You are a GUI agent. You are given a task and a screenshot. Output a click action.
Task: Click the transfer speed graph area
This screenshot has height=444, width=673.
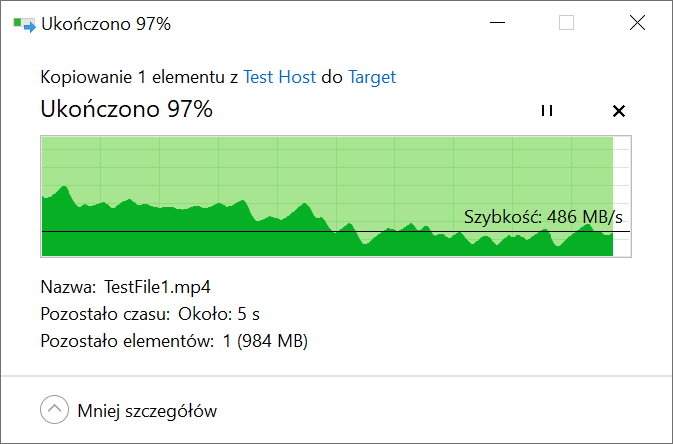(336, 197)
